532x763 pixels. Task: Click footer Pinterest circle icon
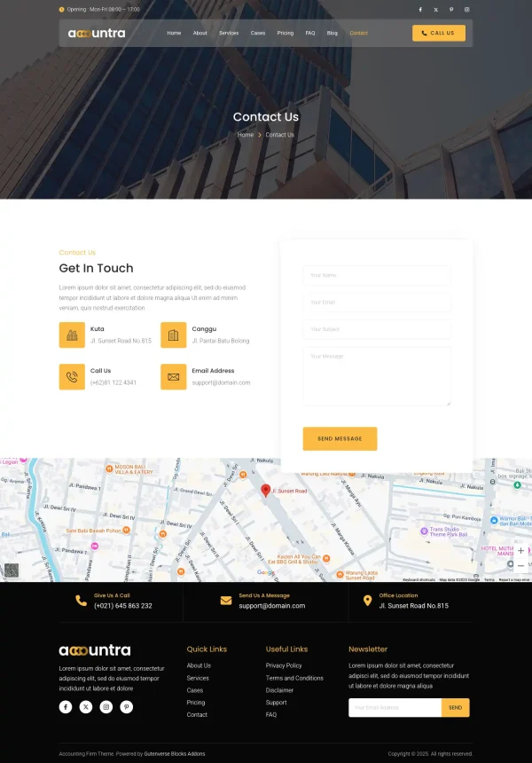127,707
